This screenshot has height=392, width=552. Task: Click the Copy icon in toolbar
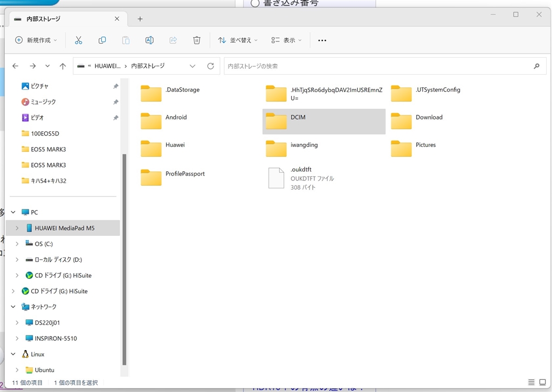click(102, 40)
